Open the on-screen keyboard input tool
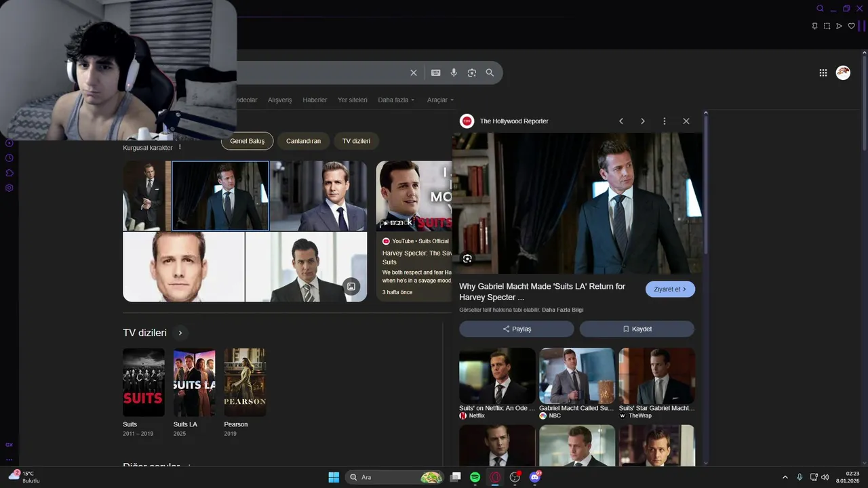 pos(436,73)
